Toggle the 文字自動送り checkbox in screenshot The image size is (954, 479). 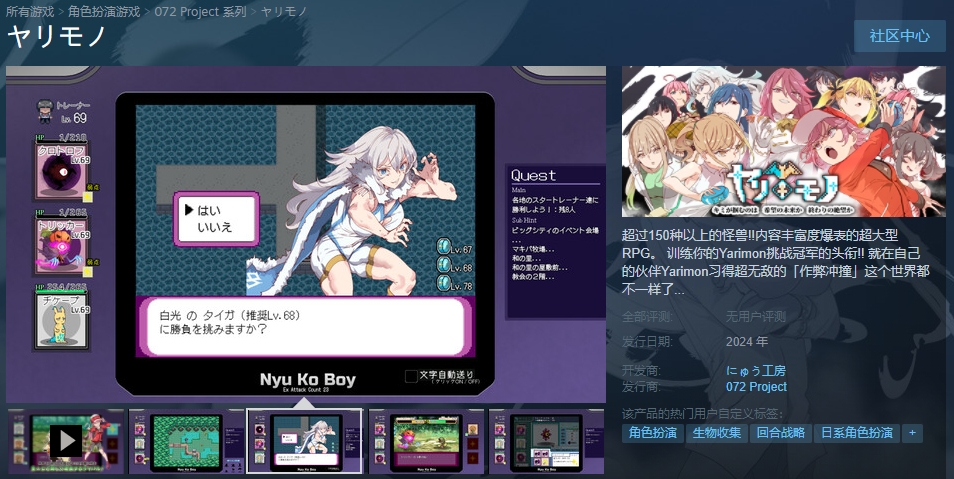click(x=411, y=377)
